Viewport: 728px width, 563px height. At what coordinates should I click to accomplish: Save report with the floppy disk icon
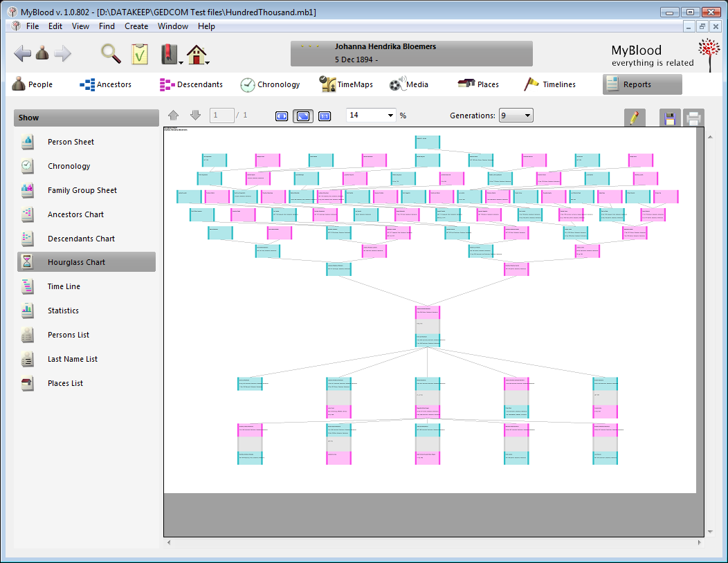pyautogui.click(x=669, y=118)
